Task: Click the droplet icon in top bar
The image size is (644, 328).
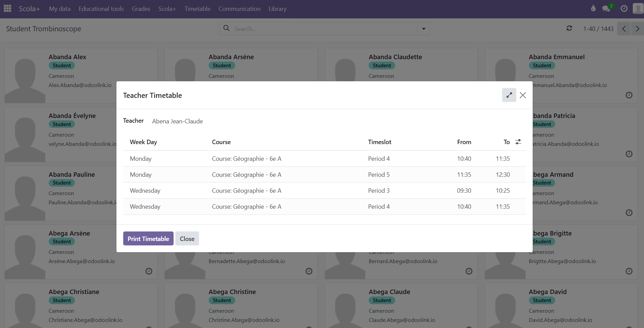Action: coord(593,8)
